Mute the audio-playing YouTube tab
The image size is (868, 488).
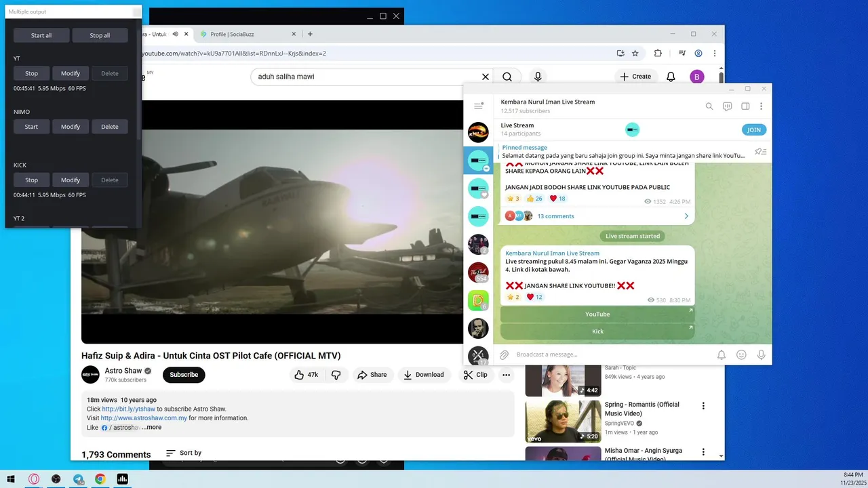coord(175,34)
